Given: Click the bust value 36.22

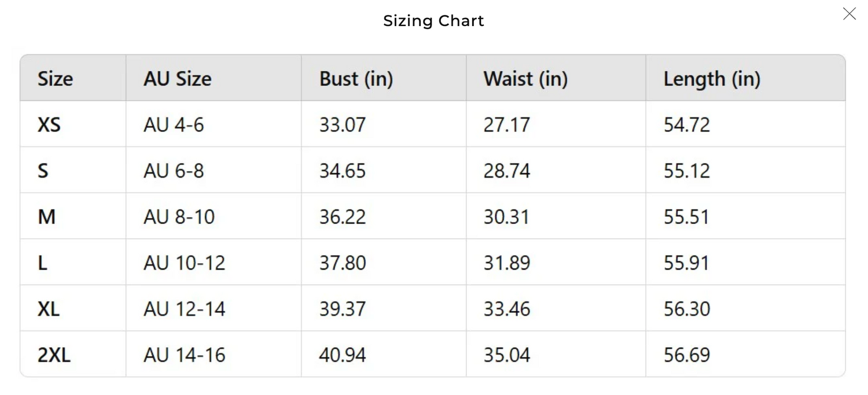Looking at the screenshot, I should 343,217.
